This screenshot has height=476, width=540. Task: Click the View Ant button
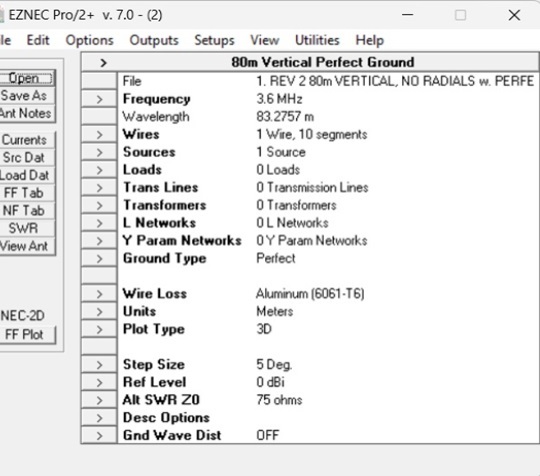[x=24, y=246]
